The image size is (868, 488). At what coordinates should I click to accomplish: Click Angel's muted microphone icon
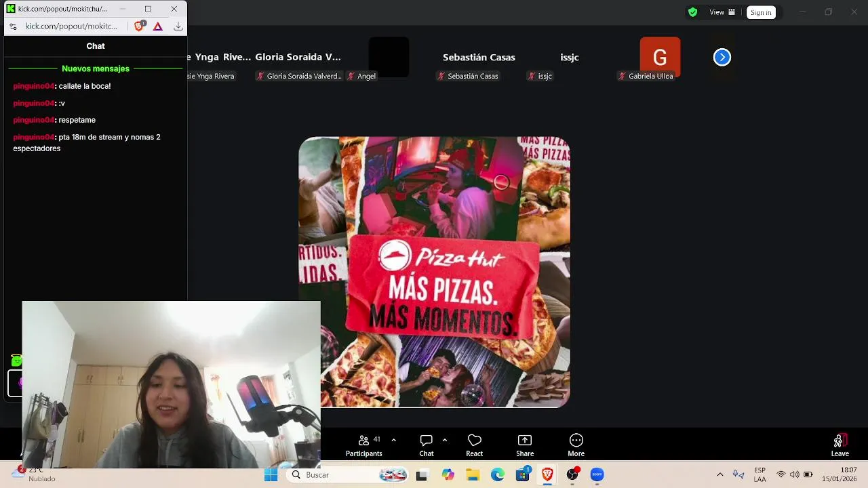[351, 76]
